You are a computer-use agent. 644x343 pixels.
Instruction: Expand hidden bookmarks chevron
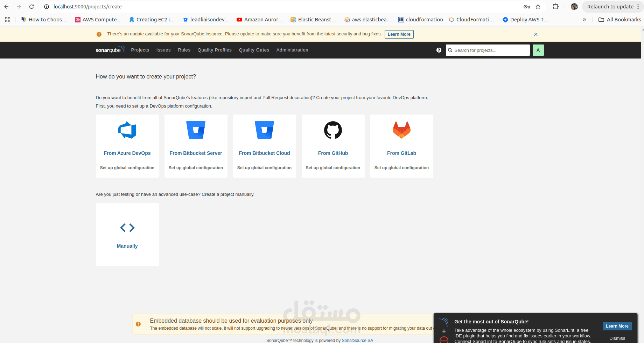click(x=584, y=20)
